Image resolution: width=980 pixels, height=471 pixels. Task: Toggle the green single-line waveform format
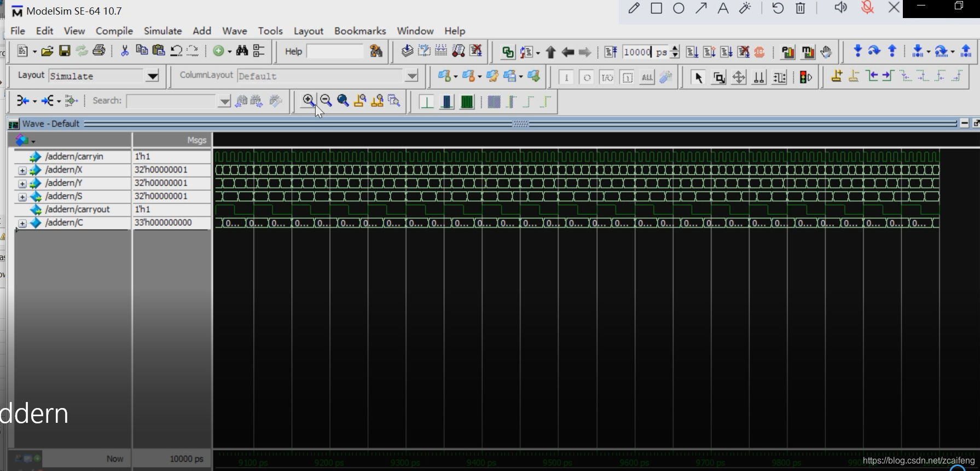426,102
